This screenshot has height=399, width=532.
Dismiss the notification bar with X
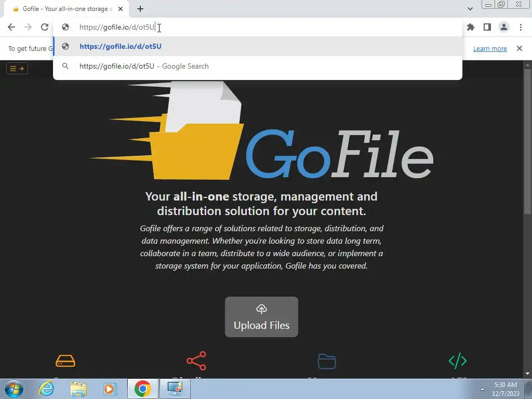tap(520, 48)
